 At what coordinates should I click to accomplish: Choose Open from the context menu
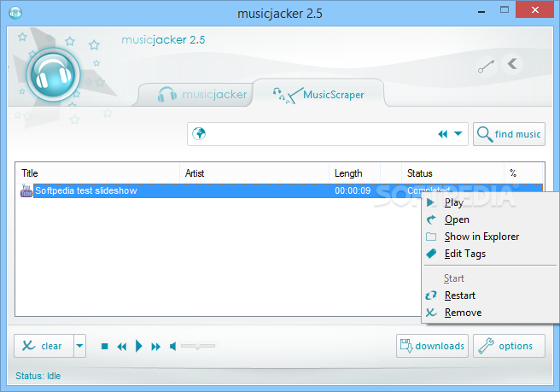(x=490, y=219)
